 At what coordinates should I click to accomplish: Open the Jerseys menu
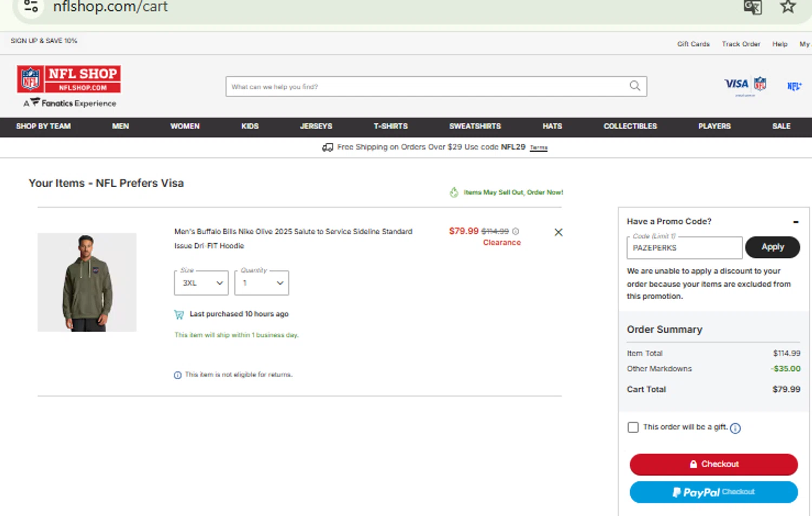point(316,126)
